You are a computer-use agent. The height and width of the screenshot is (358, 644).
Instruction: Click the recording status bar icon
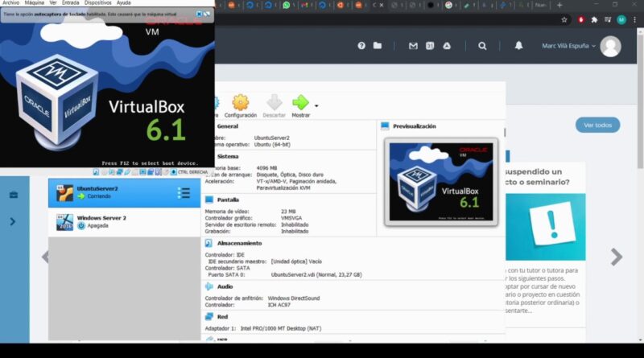[150, 172]
